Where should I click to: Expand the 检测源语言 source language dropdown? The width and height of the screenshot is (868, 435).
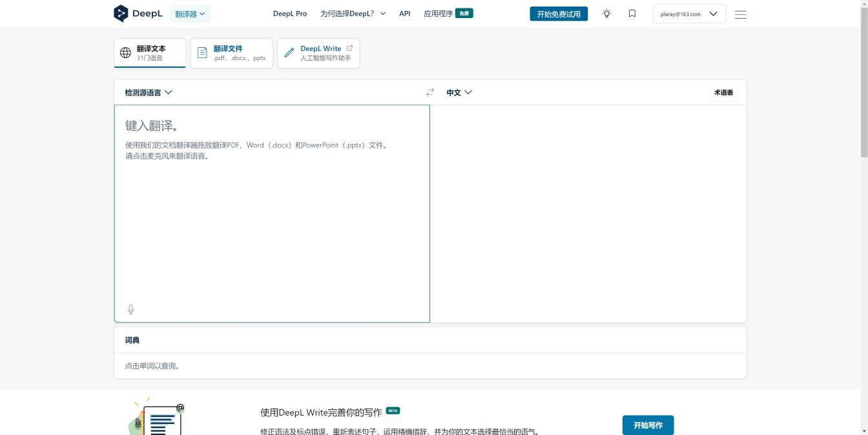[x=149, y=92]
